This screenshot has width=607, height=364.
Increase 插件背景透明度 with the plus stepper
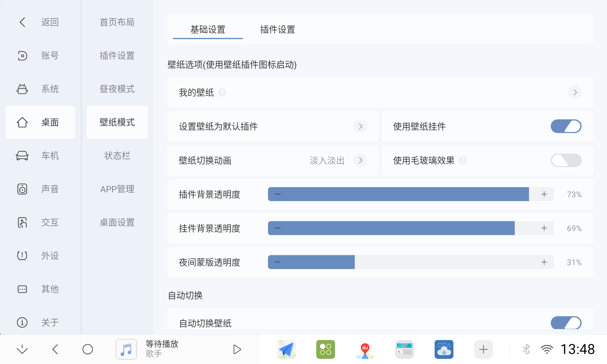(544, 194)
